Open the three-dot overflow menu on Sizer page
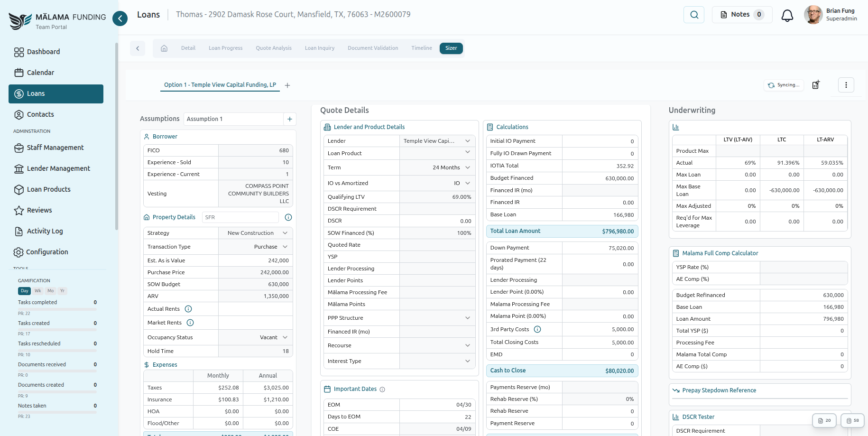The height and width of the screenshot is (436, 868). [x=846, y=84]
